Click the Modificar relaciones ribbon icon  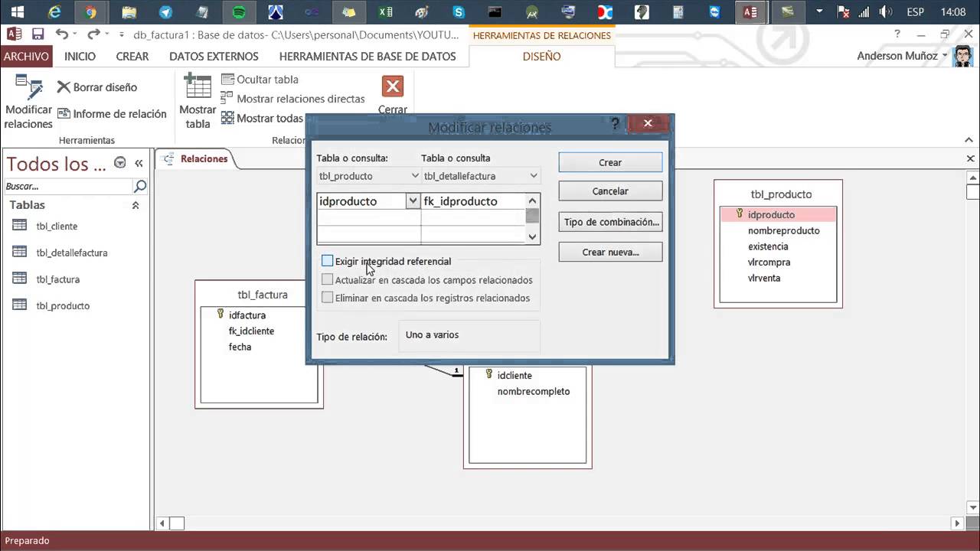[28, 87]
